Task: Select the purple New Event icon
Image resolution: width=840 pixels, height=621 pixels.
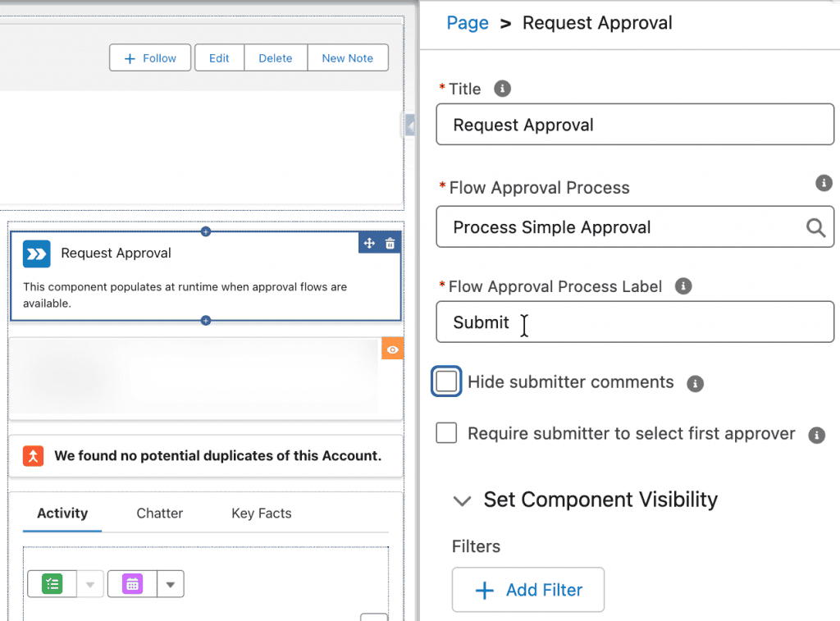Action: tap(131, 583)
